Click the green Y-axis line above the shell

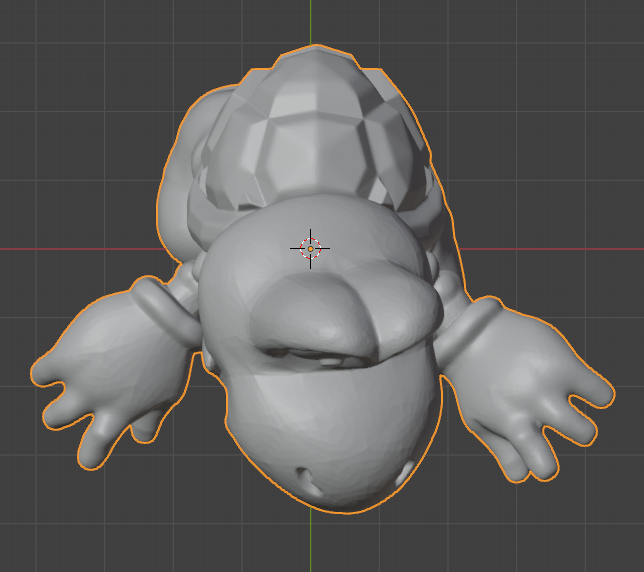pyautogui.click(x=310, y=20)
